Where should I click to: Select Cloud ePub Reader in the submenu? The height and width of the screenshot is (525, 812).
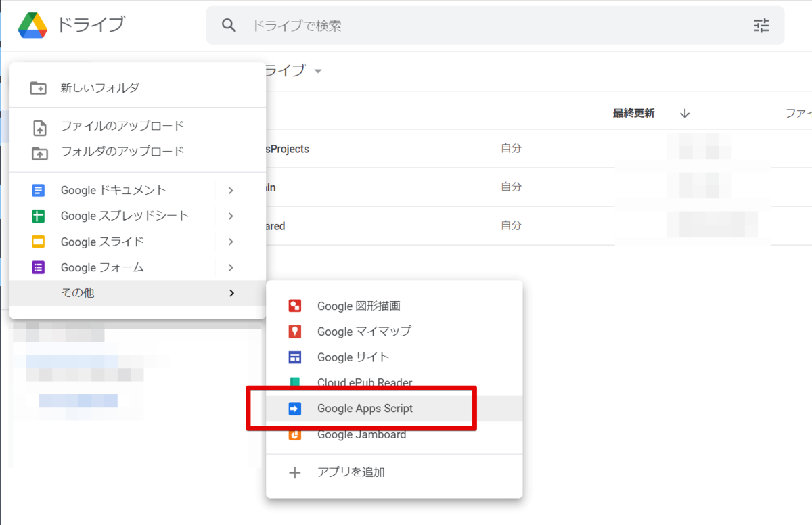394,382
